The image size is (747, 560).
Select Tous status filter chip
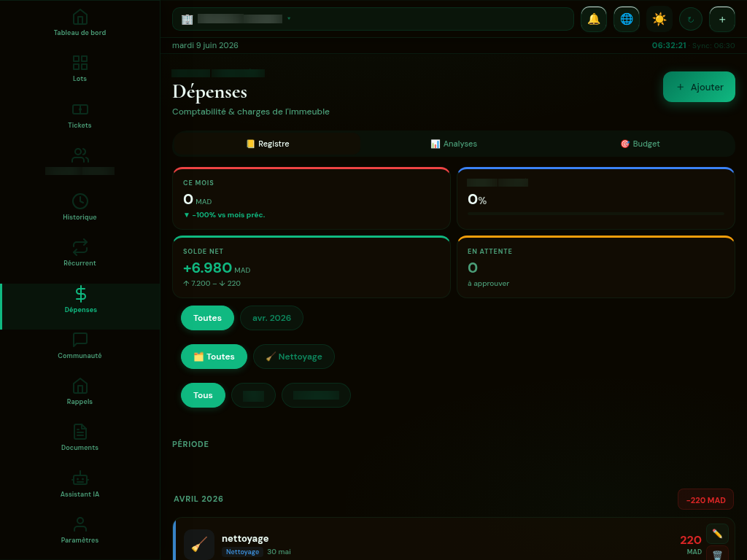pyautogui.click(x=203, y=395)
